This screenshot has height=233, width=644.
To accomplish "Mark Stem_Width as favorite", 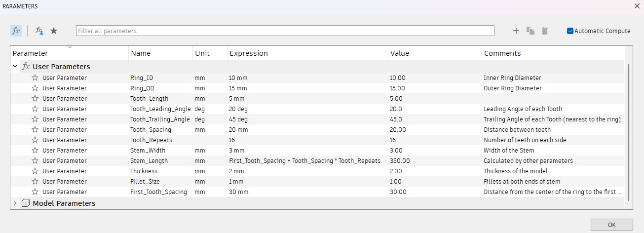I will point(35,150).
